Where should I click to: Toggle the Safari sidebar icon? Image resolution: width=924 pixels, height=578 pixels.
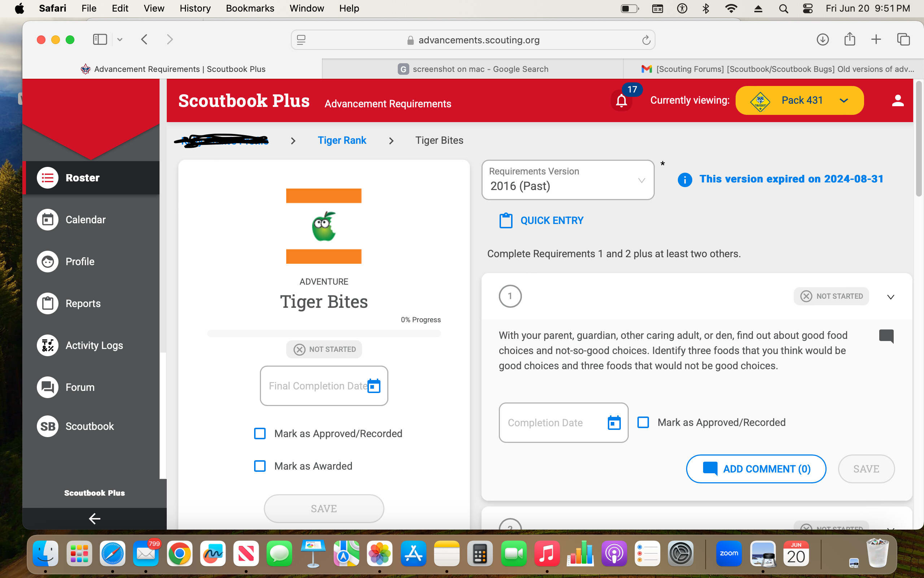pos(100,39)
